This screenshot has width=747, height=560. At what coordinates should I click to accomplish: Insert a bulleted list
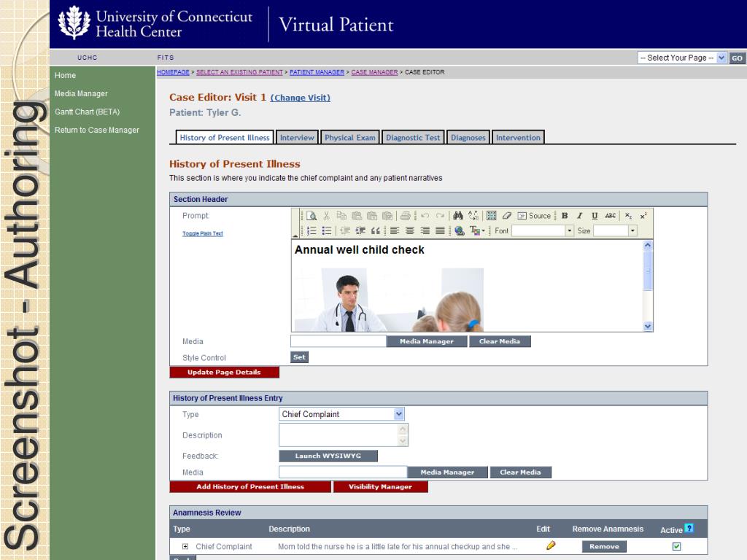coord(327,231)
